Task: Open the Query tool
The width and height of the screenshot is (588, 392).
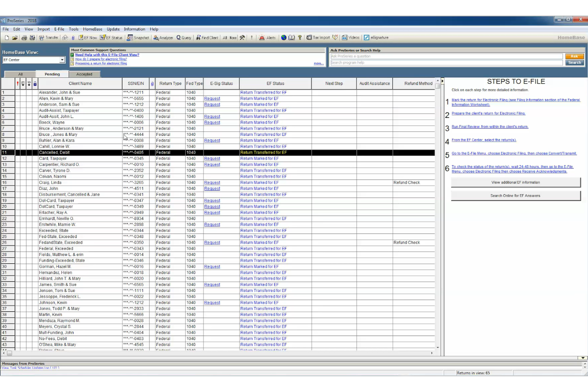Action: (184, 38)
